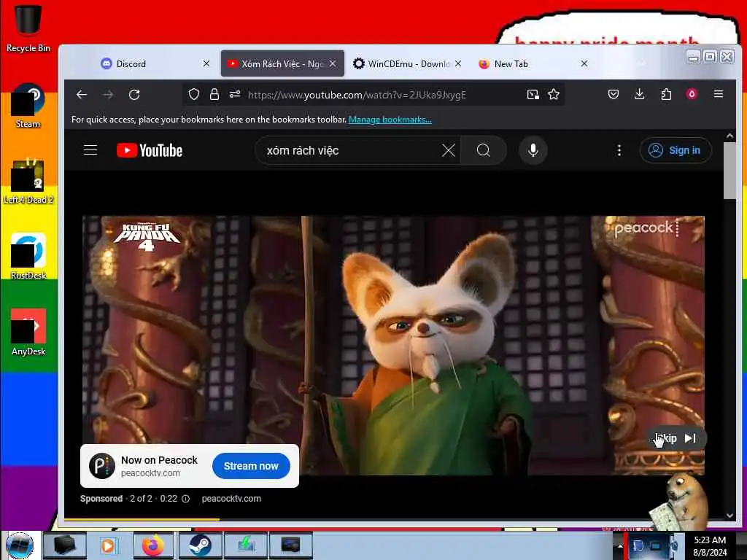Close the New Tab tab

click(x=584, y=63)
